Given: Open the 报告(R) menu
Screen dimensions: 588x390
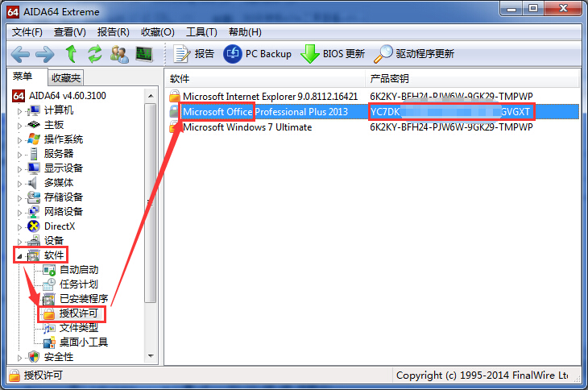Looking at the screenshot, I should pyautogui.click(x=114, y=32).
